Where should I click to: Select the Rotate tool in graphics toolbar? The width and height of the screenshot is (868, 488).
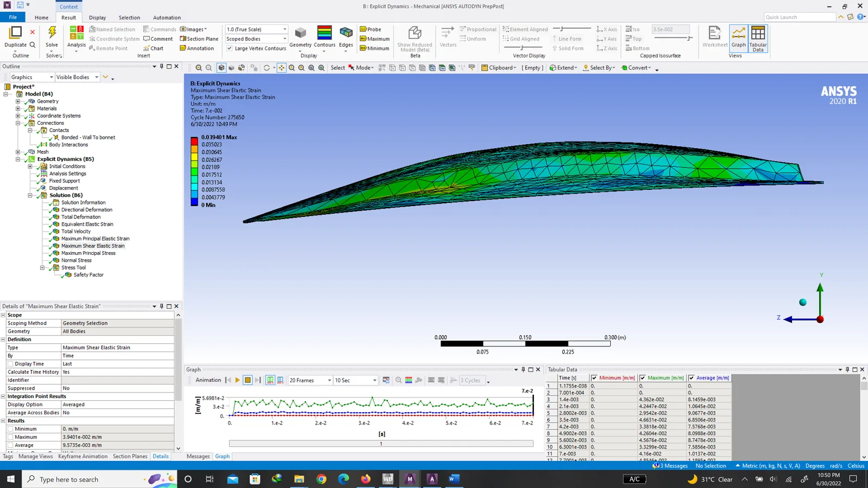[x=266, y=68]
